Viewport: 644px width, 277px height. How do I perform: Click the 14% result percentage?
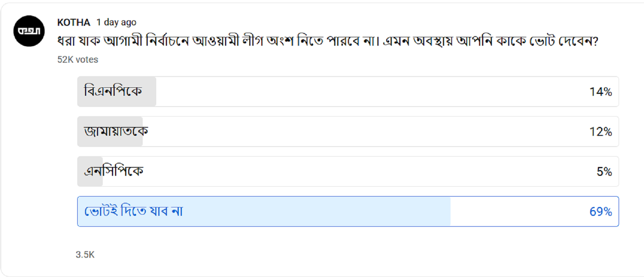(x=601, y=92)
